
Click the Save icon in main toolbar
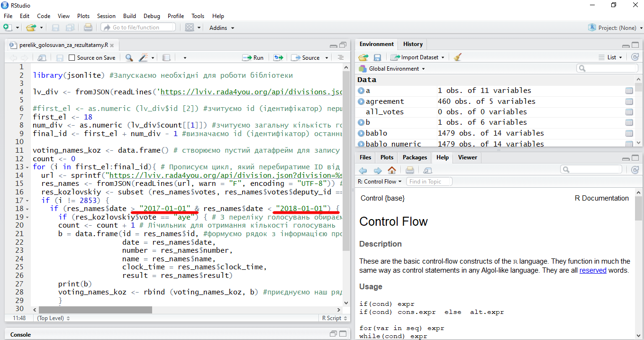[56, 28]
